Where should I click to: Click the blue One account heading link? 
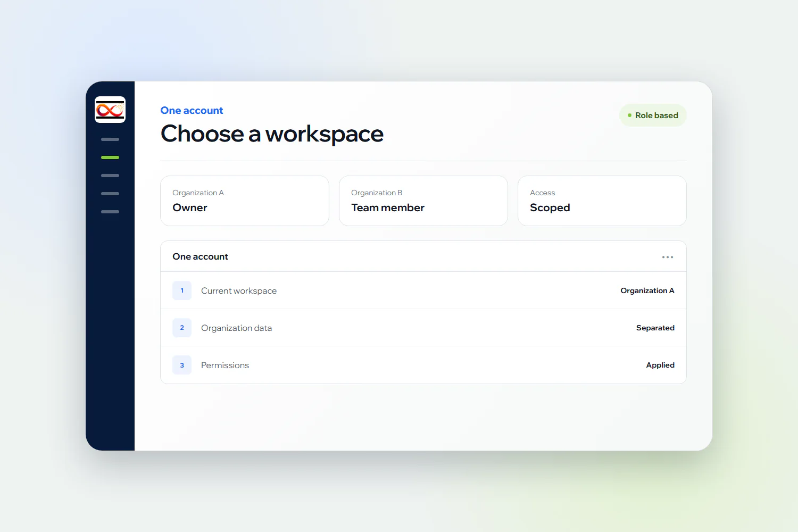pos(192,111)
